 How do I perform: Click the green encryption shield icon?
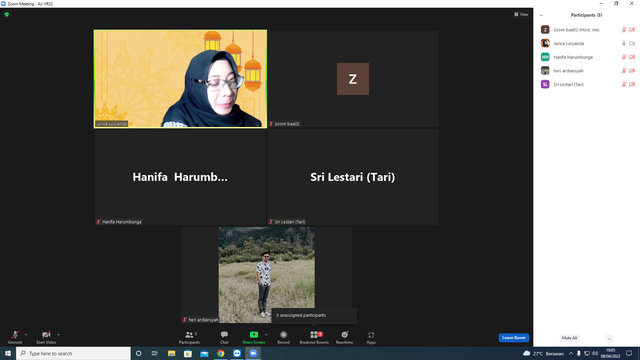click(x=7, y=14)
